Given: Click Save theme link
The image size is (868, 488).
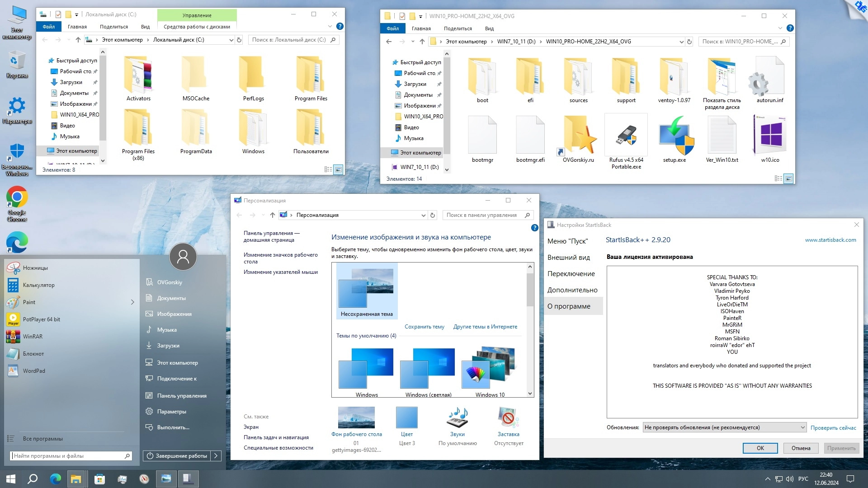Looking at the screenshot, I should 424,327.
